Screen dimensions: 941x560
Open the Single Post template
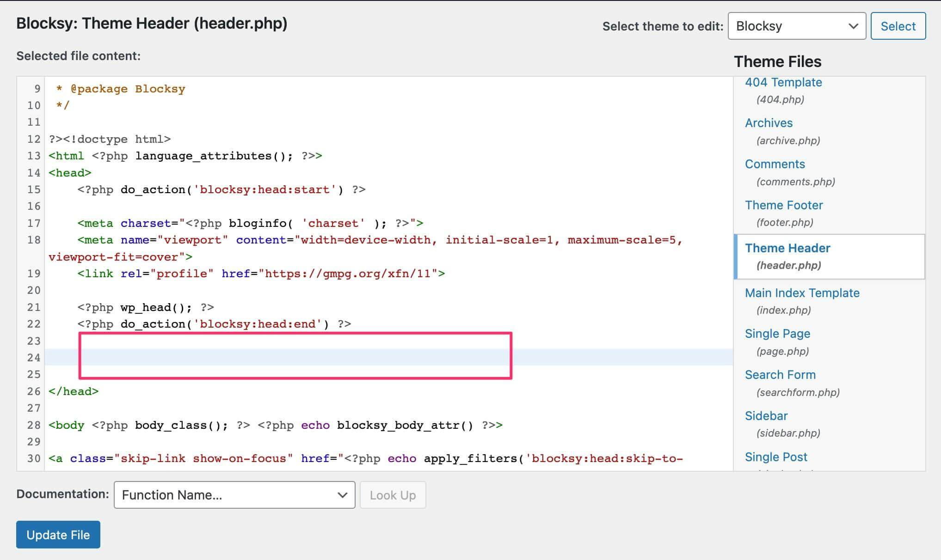click(x=775, y=457)
